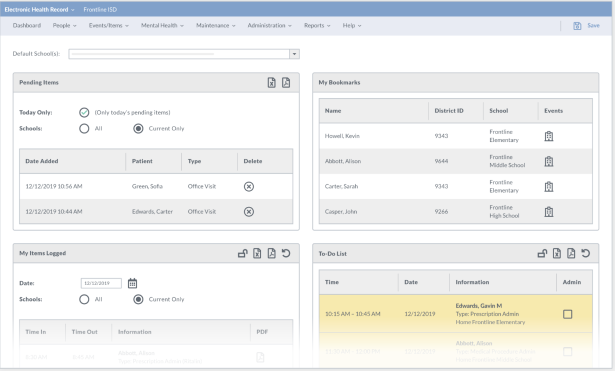Sort bookmarks by School column

(x=499, y=111)
